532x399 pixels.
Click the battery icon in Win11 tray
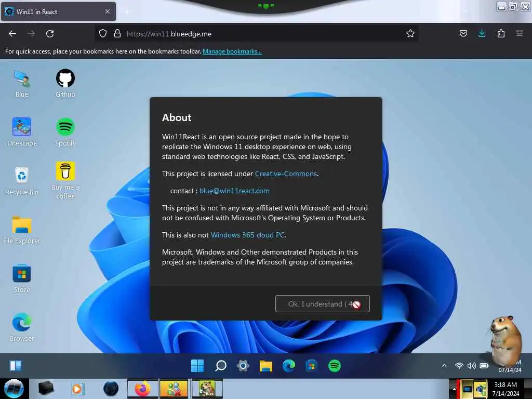[484, 366]
